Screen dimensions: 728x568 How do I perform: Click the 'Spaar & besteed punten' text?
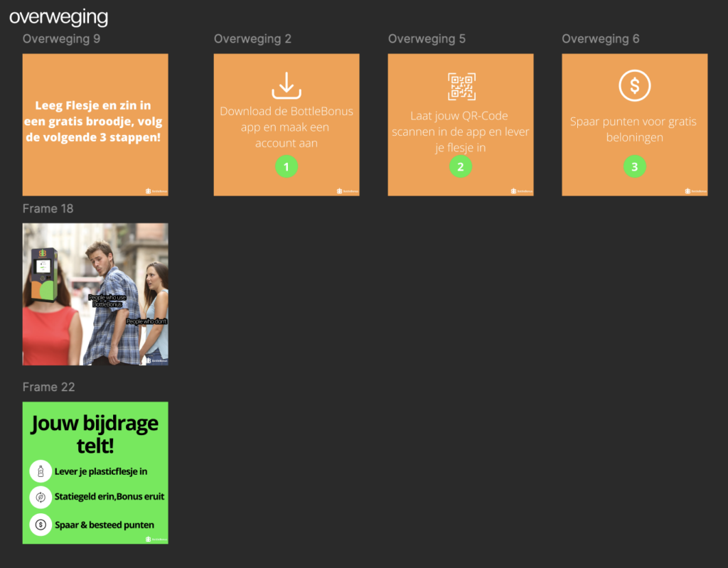[105, 525]
